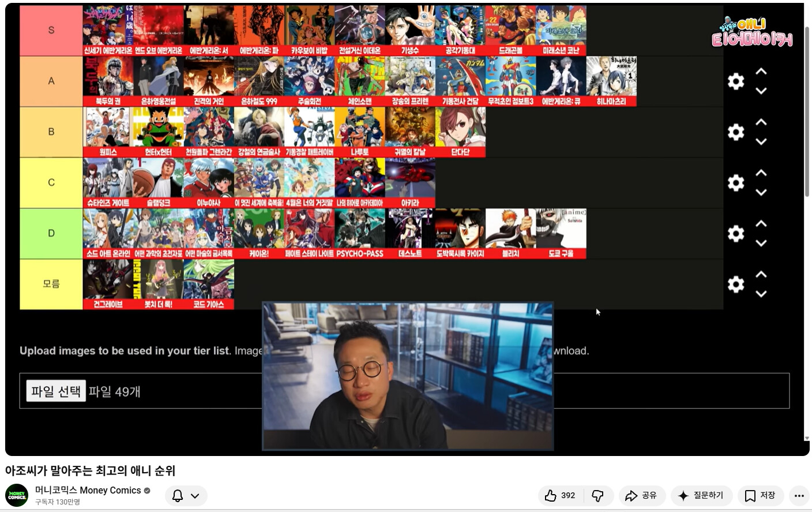Screen dimensions: 812x512
Task: Open settings gear for the 모름 row
Action: point(736,285)
